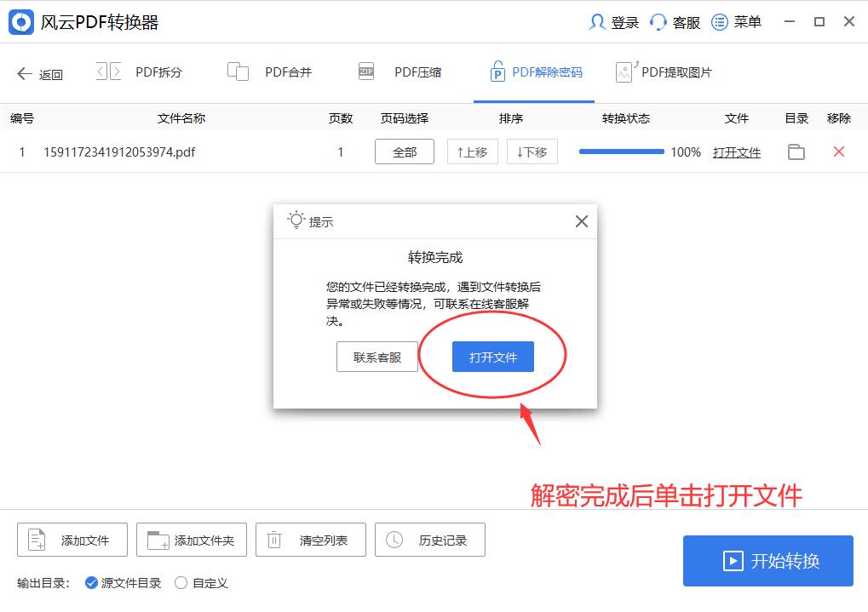The height and width of the screenshot is (612, 868).
Task: Select the PDF压缩 compression tool icon
Action: click(365, 71)
